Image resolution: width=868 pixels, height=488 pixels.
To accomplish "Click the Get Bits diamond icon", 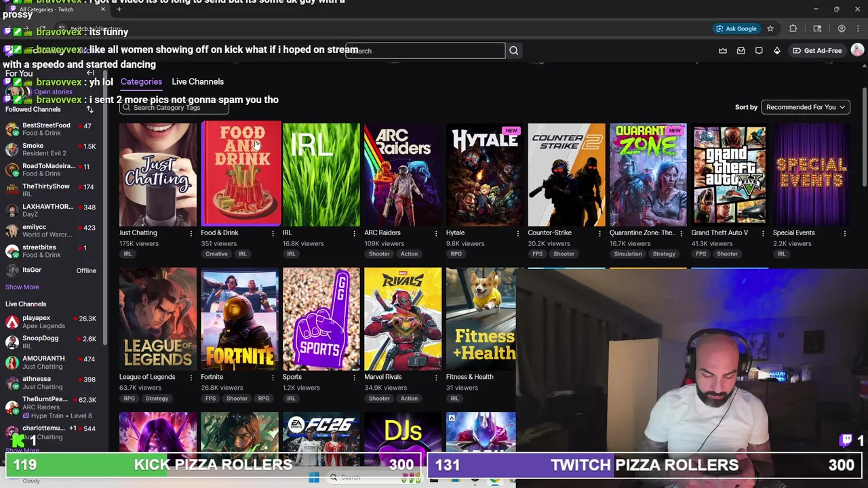I will pos(776,51).
